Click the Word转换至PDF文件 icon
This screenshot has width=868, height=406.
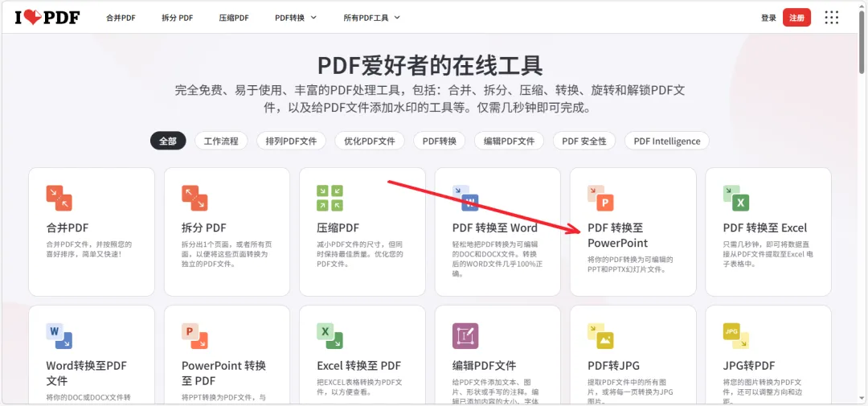59,336
